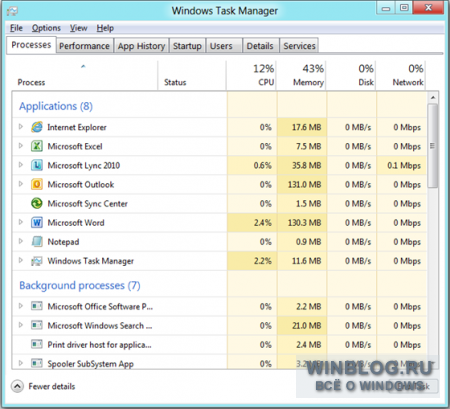Viewport: 450px width, 409px height.
Task: Expand the Internet Explorer process group
Action: (21, 127)
